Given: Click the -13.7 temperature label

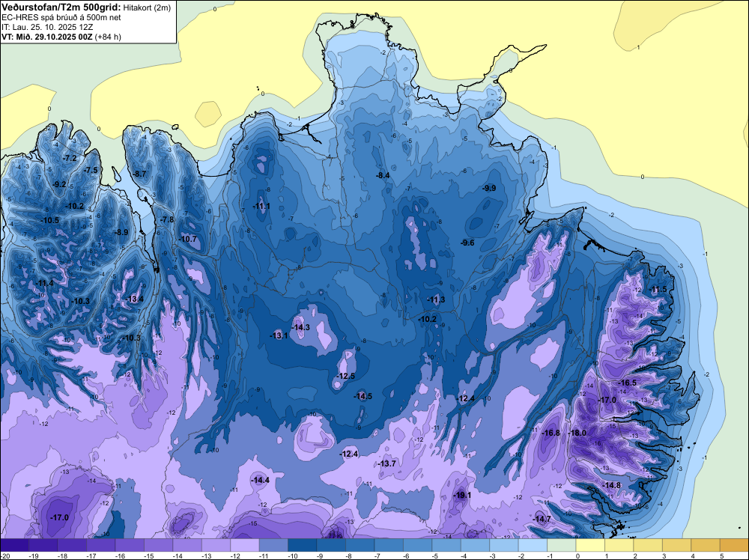Looking at the screenshot, I should pyautogui.click(x=387, y=463).
